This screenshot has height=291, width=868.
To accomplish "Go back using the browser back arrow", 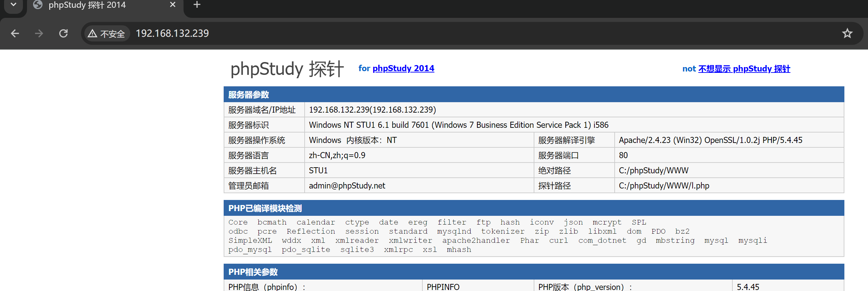I will point(15,33).
